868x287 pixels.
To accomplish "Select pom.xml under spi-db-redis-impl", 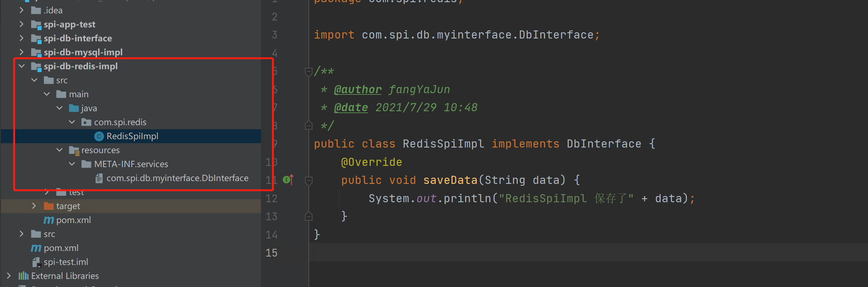I will (73, 220).
